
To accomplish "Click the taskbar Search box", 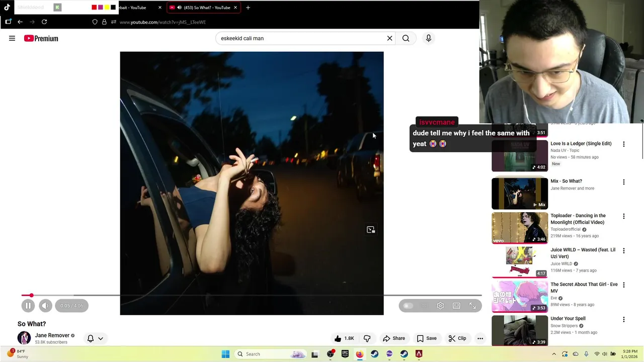I will (271, 354).
